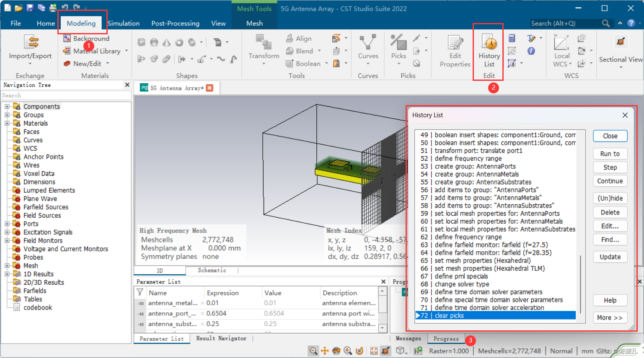Select the pan view tool in status bar
This screenshot has height=358, width=644.
325,351
